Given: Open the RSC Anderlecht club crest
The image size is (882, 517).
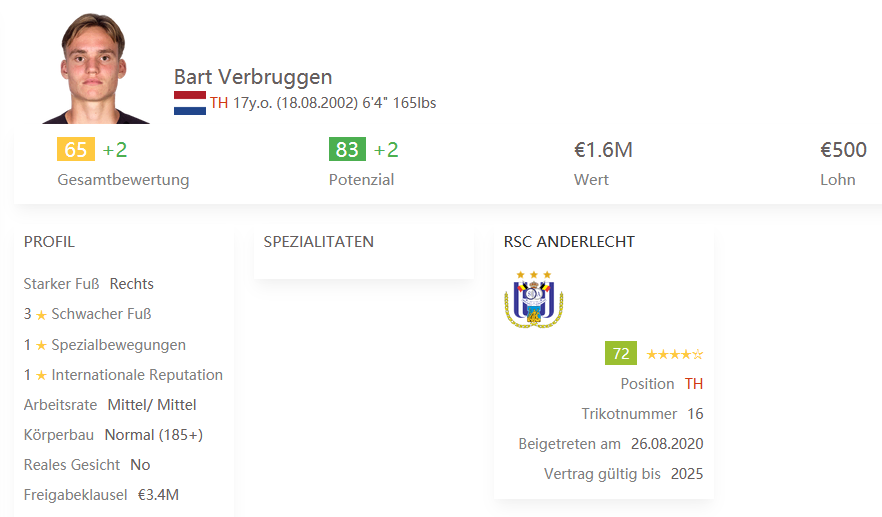Looking at the screenshot, I should [x=534, y=299].
